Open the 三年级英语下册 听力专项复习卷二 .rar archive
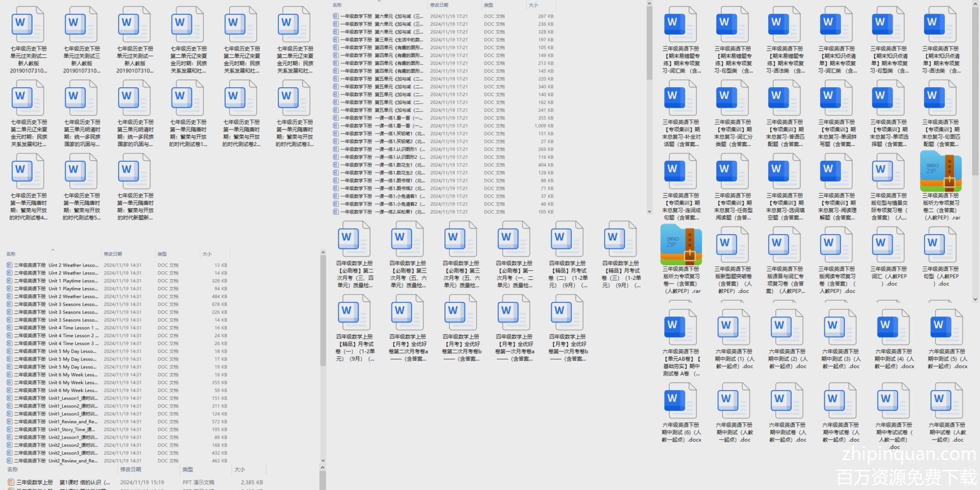Viewport: 980px width, 490px height. [941, 171]
